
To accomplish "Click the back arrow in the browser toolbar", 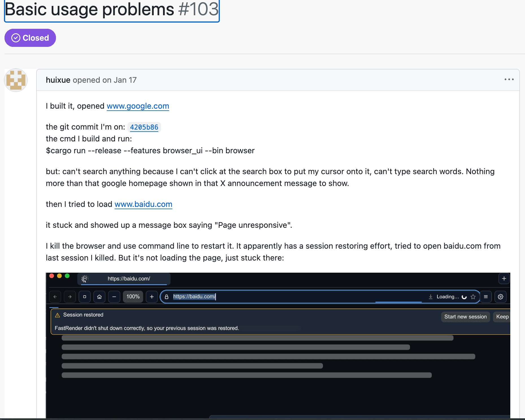I will [x=55, y=297].
